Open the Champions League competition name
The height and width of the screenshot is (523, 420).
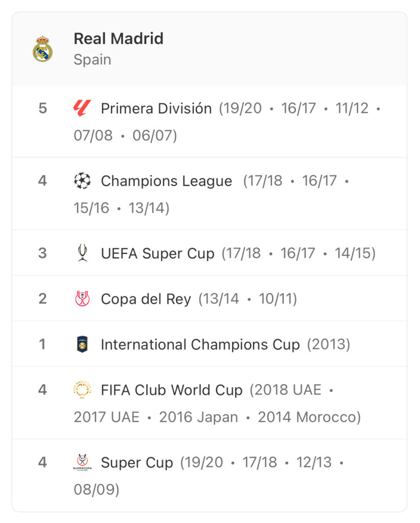tap(167, 181)
